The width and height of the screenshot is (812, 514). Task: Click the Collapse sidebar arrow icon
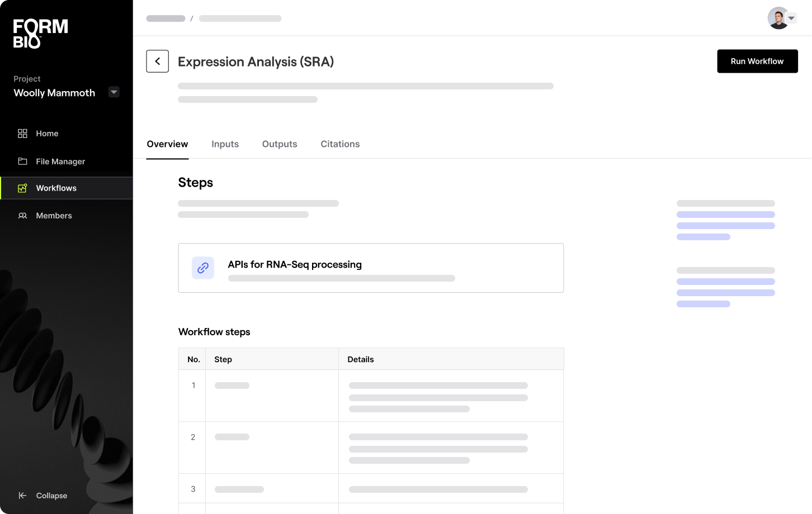coord(22,496)
